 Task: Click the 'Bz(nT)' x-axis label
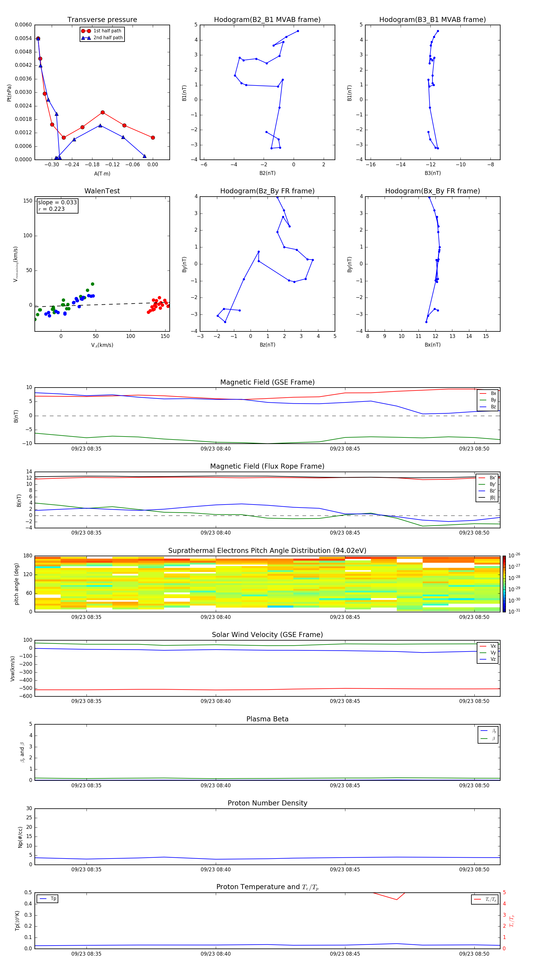[267, 345]
